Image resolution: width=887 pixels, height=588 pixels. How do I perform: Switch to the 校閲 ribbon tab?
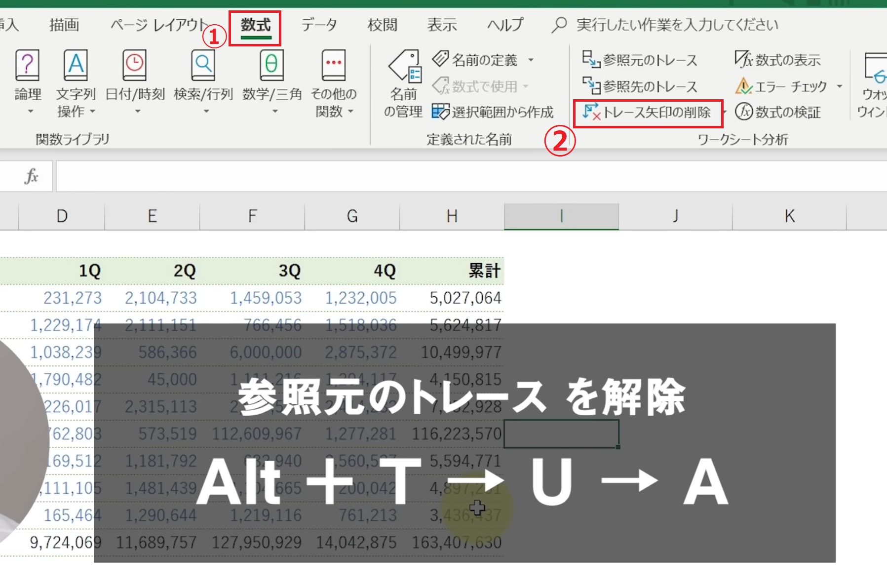[x=383, y=25]
